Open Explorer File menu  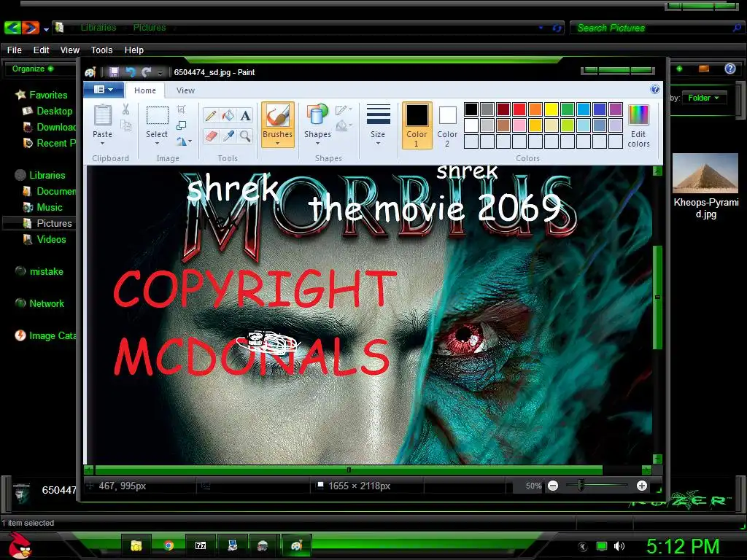15,50
